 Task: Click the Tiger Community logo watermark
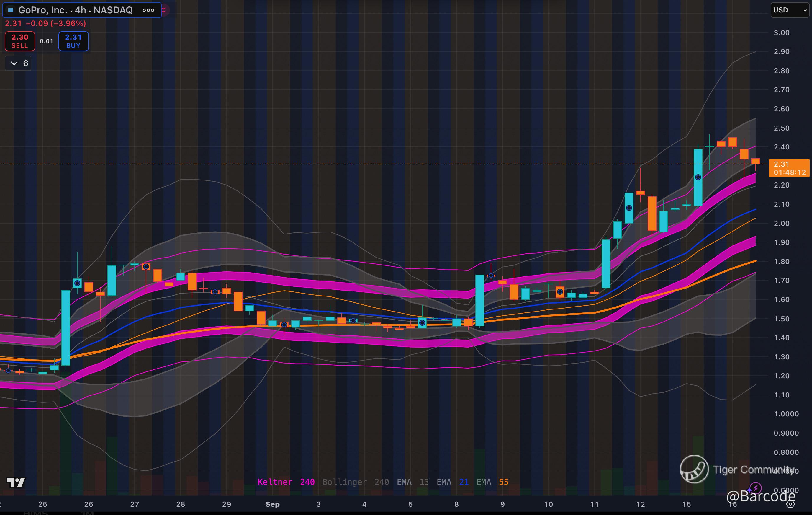point(694,469)
